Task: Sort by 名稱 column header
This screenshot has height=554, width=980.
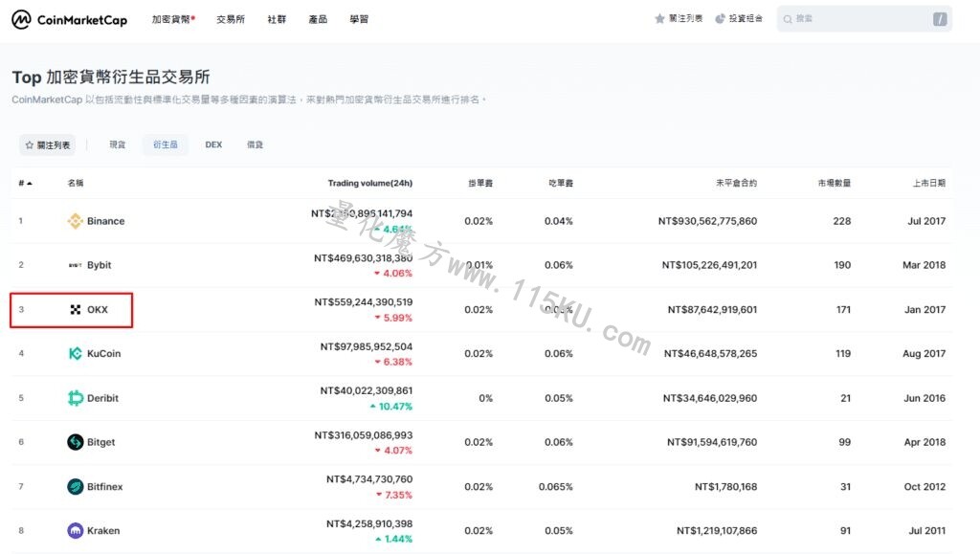Action: pyautogui.click(x=76, y=183)
